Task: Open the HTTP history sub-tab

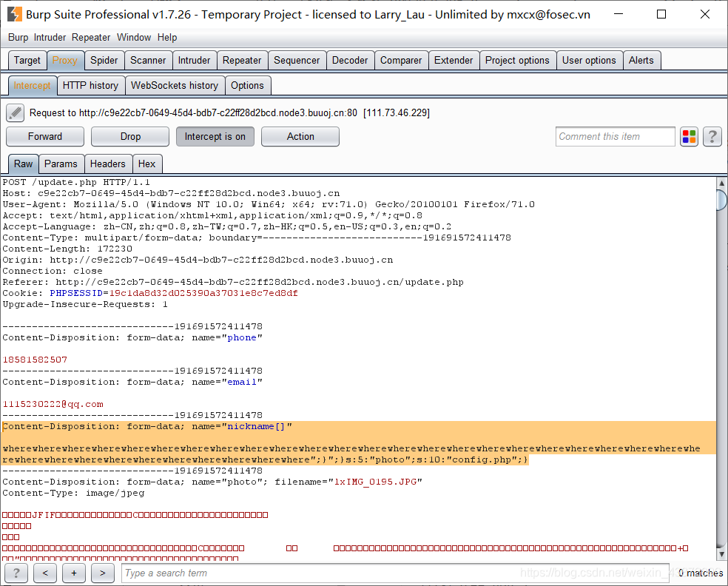Action: coord(90,85)
